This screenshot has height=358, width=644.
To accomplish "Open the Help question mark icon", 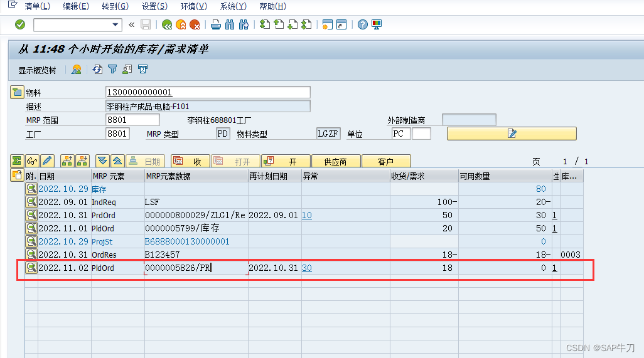I will pos(362,24).
